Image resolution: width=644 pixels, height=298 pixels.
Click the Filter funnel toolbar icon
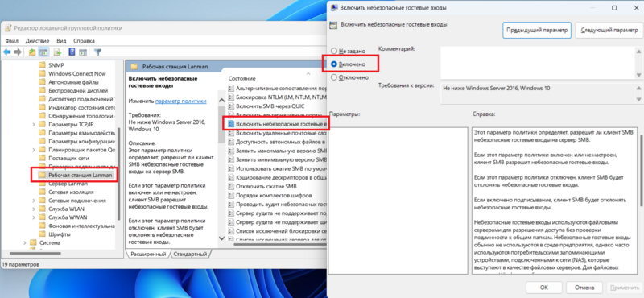tap(97, 52)
